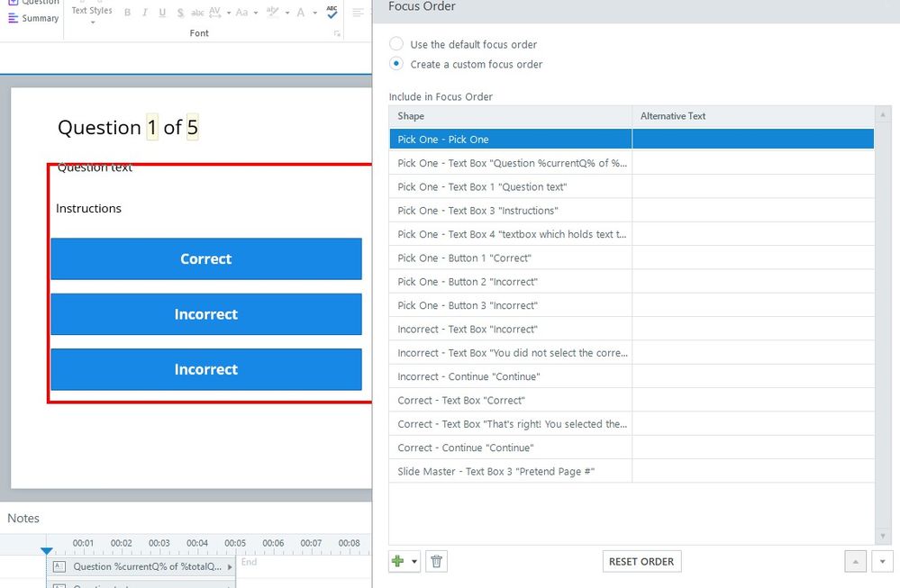Click the AV character spacing icon

[x=215, y=12]
